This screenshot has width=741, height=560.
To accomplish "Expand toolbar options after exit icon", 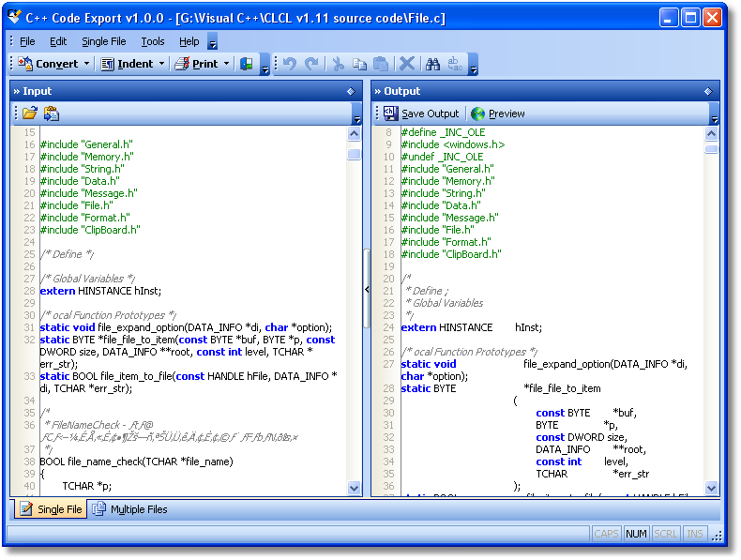I will tap(265, 65).
